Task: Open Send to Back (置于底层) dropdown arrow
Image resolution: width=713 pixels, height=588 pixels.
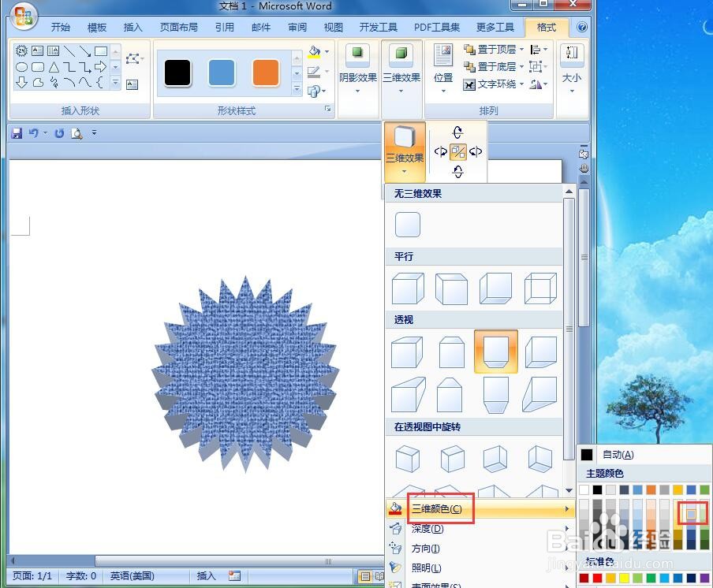Action: (521, 67)
